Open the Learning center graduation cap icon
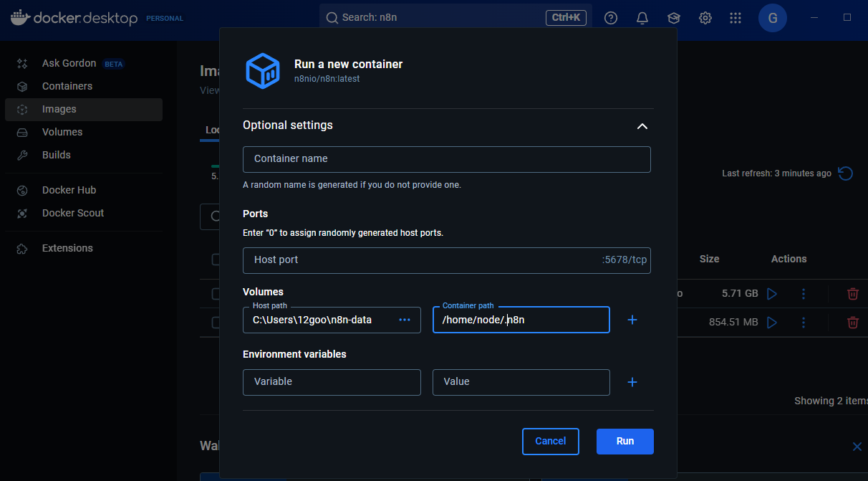868x481 pixels. 674,18
